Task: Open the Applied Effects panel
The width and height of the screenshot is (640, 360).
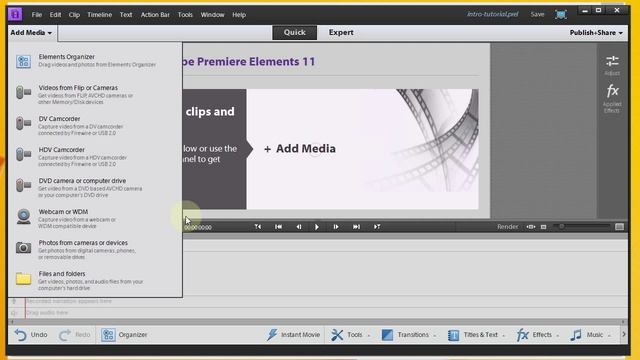Action: click(612, 98)
